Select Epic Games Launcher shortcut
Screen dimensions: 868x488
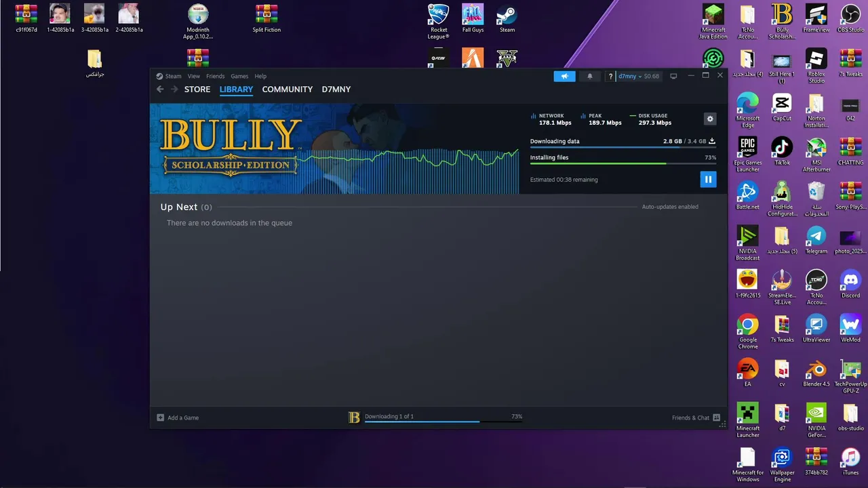(x=748, y=155)
